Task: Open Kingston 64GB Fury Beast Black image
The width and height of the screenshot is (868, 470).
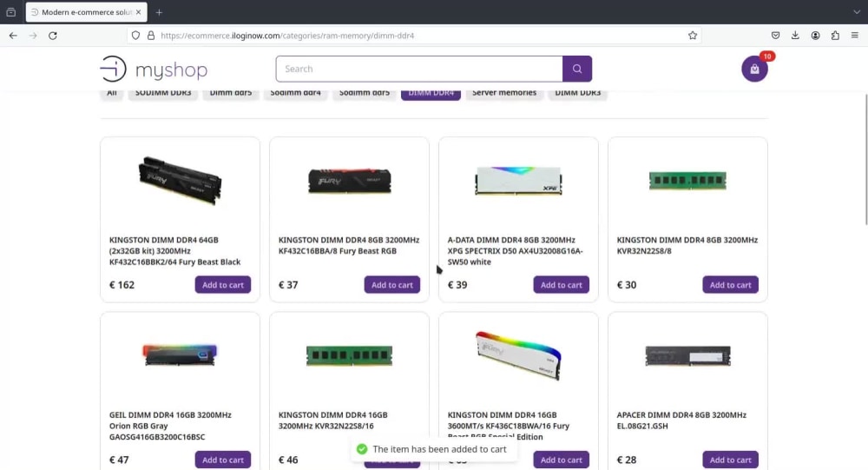Action: [x=180, y=181]
